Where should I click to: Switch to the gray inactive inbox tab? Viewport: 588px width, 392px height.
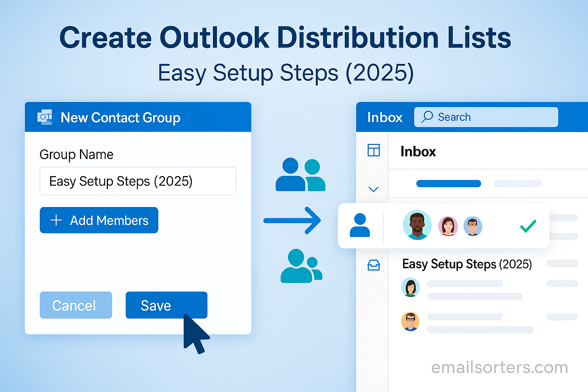pyautogui.click(x=517, y=184)
